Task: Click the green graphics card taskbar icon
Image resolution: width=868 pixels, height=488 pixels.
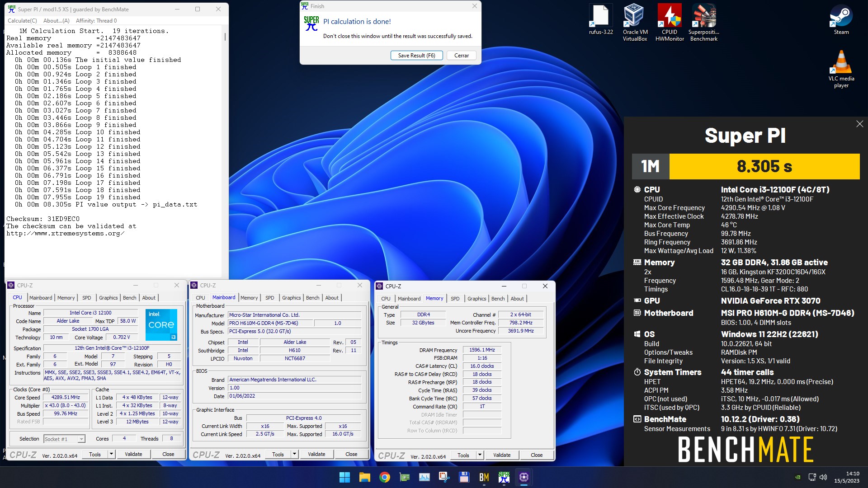Action: point(404,477)
